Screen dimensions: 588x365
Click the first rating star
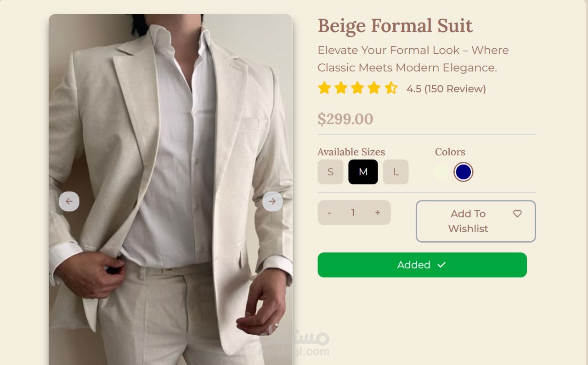click(324, 88)
